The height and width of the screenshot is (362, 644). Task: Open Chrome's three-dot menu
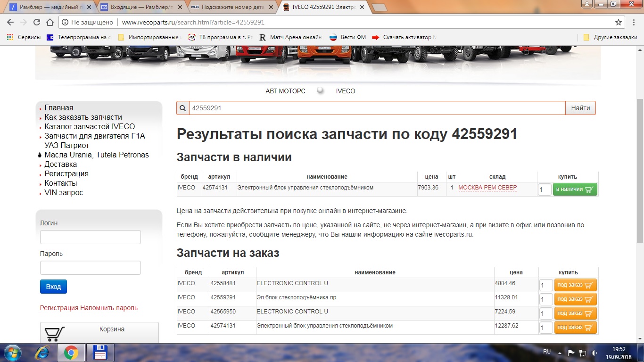(635, 22)
